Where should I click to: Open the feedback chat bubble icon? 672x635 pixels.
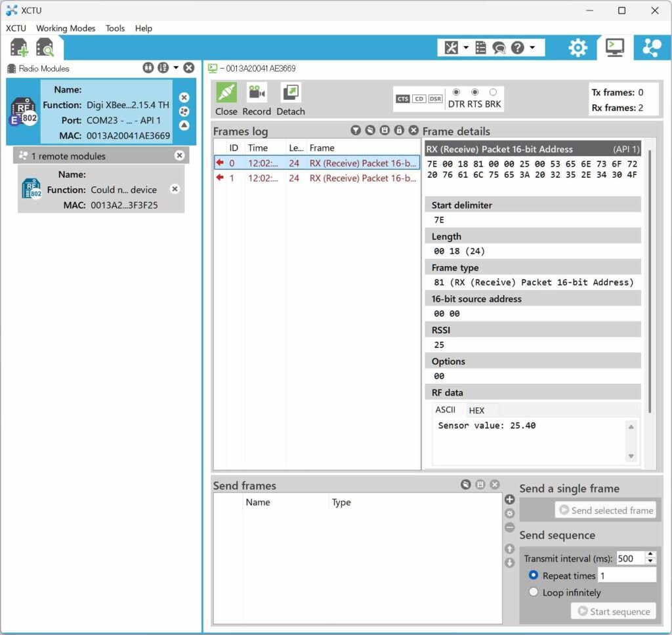tap(499, 48)
